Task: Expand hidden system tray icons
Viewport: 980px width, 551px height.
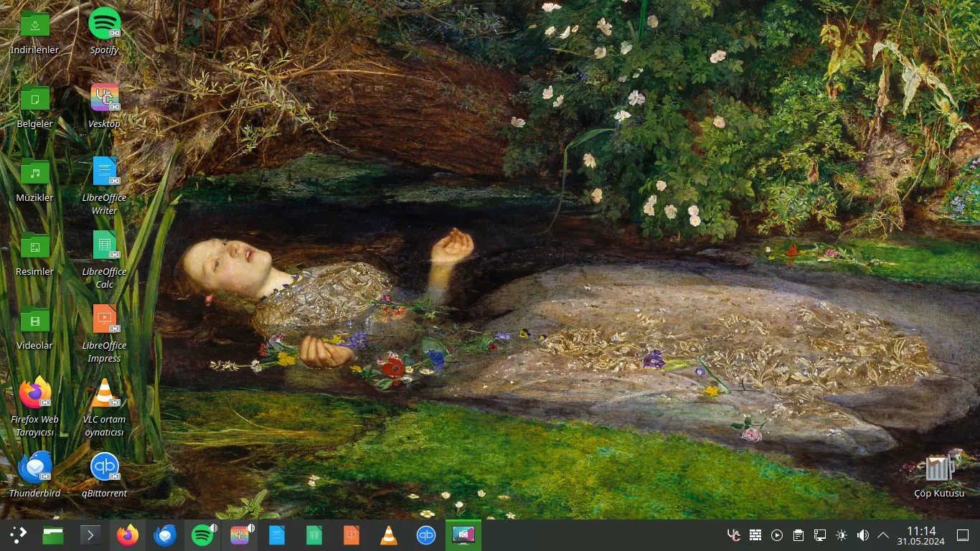Action: click(883, 535)
